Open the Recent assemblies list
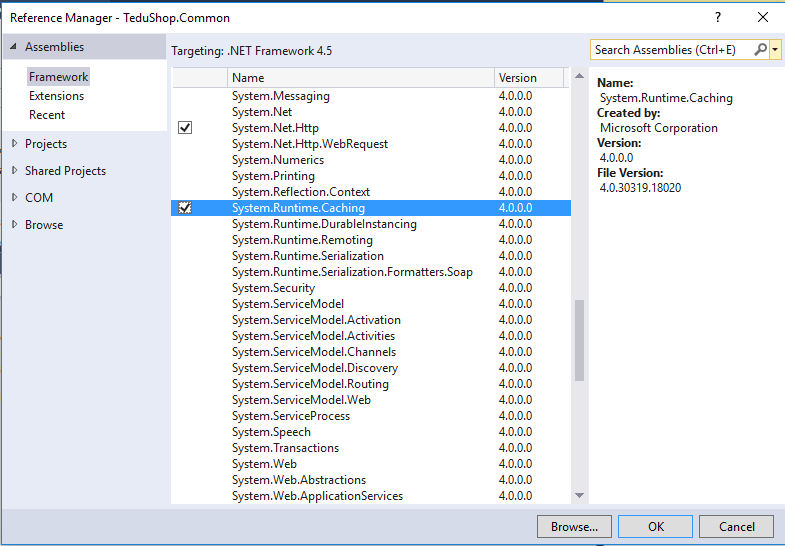785x546 pixels. pyautogui.click(x=47, y=115)
